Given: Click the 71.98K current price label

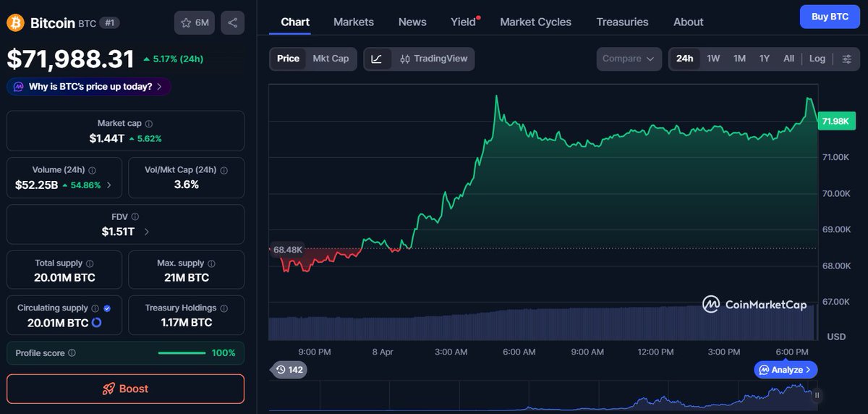Looking at the screenshot, I should click(835, 122).
